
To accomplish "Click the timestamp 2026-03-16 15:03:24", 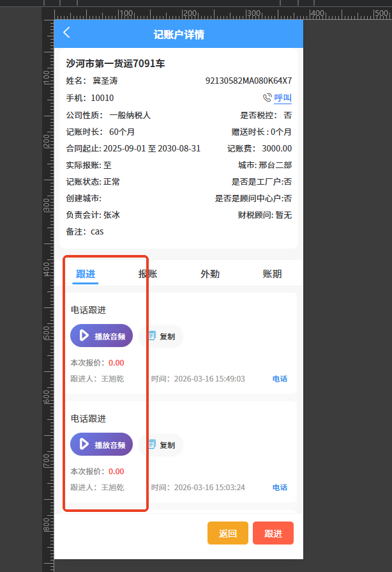I will (x=209, y=488).
